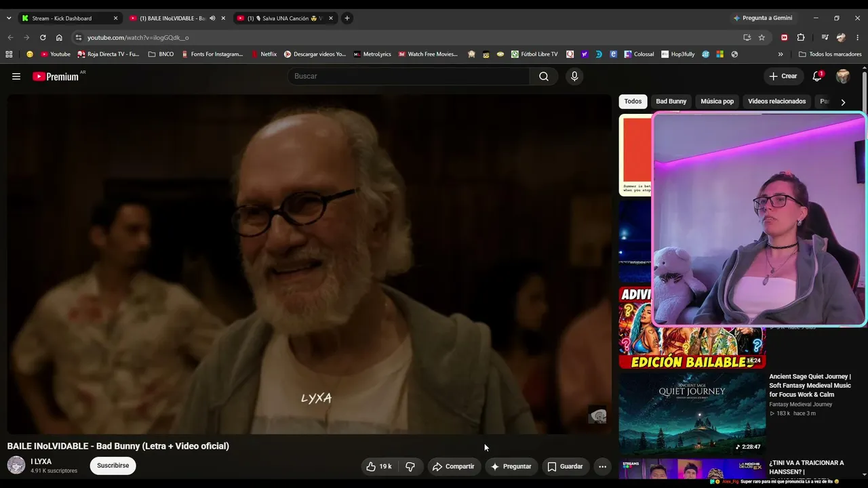The width and height of the screenshot is (868, 488).
Task: Select the Todos filter chip
Action: [x=633, y=102]
